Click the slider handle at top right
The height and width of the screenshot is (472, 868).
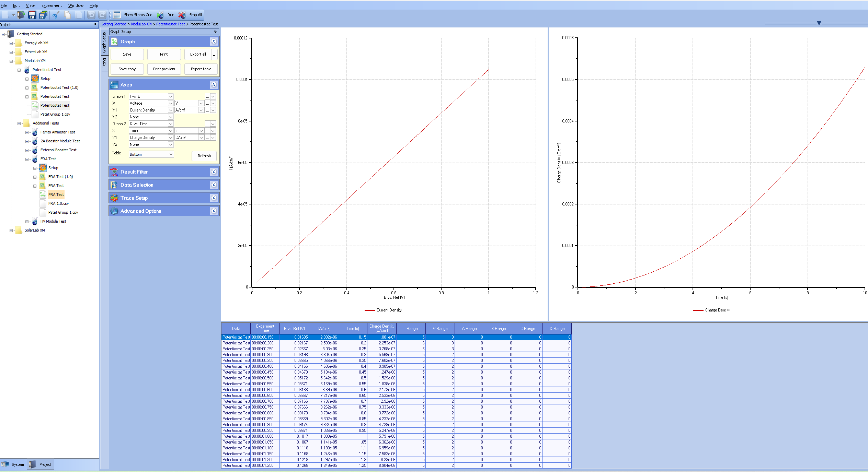[819, 23]
